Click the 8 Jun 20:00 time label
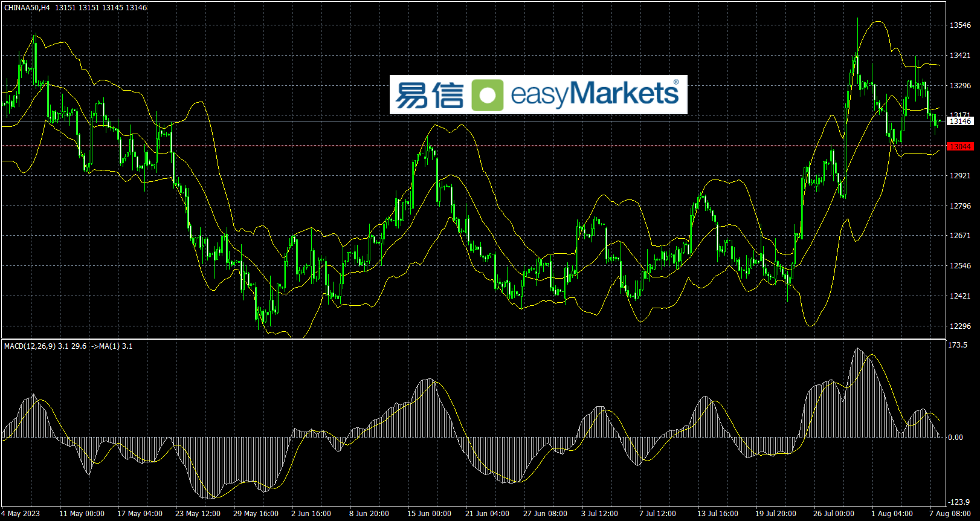The image size is (980, 521). tap(369, 514)
